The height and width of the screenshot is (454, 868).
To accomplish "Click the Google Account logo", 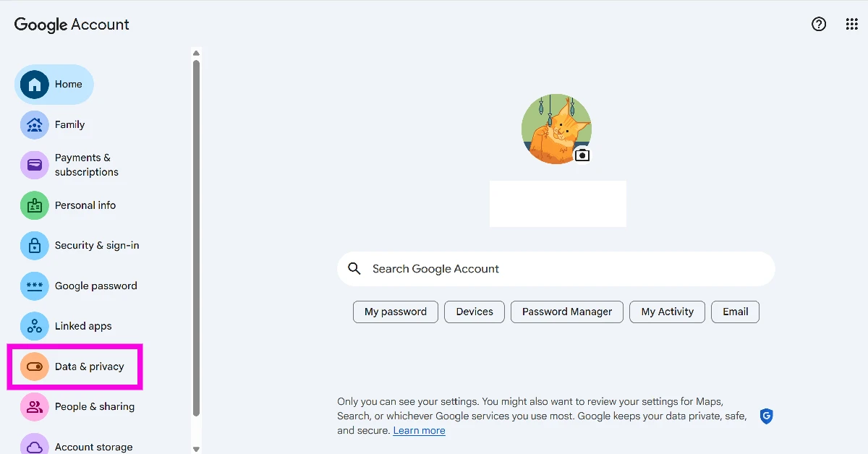I will point(72,25).
